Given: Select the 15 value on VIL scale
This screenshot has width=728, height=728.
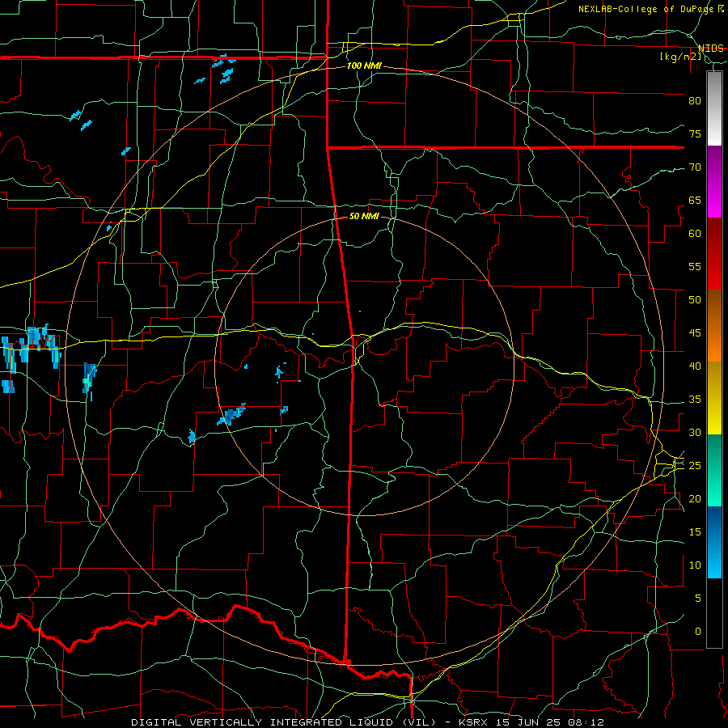Looking at the screenshot, I should [x=695, y=532].
